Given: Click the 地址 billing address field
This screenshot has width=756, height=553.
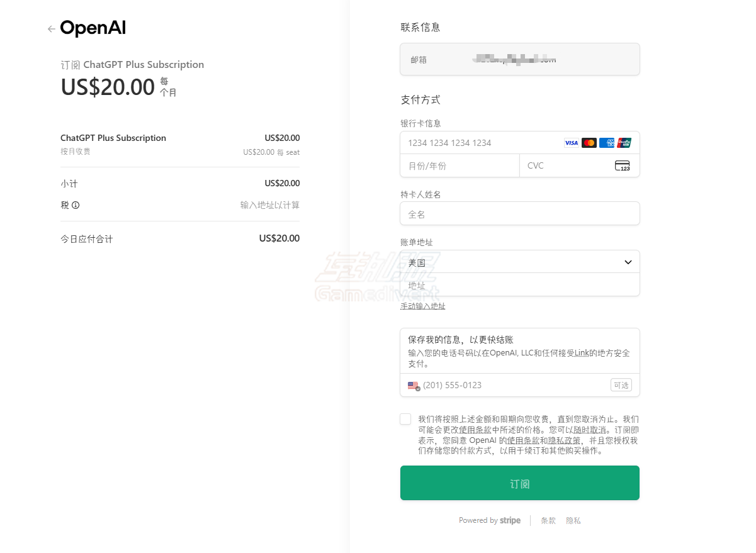Looking at the screenshot, I should [520, 285].
